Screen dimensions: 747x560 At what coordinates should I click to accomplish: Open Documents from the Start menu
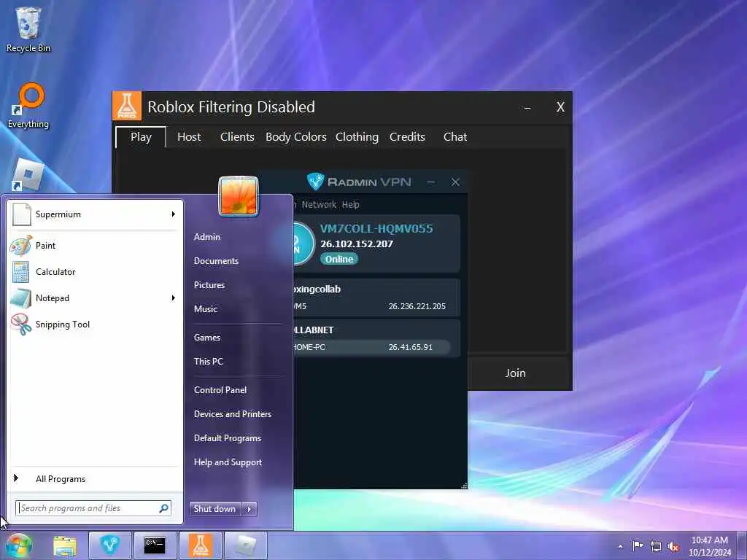[216, 261]
